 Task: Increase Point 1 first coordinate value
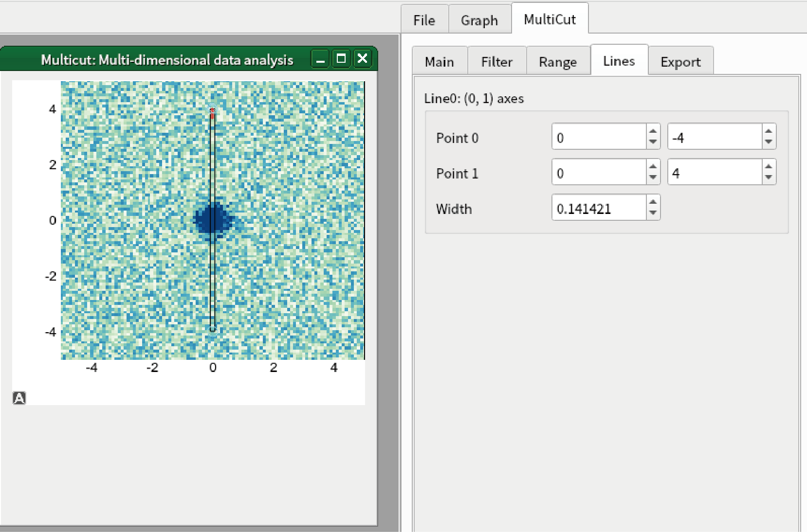[x=653, y=166]
